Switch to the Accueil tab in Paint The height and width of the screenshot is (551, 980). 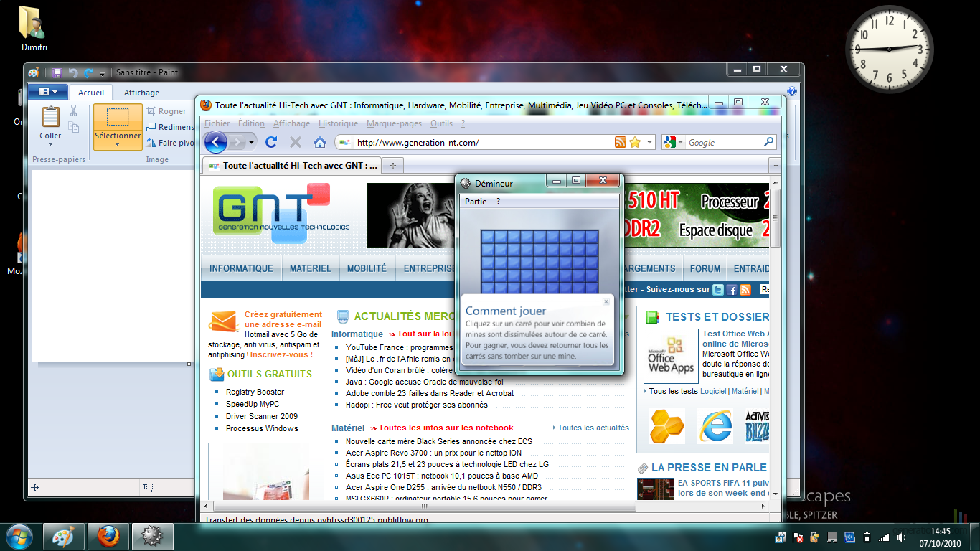[x=91, y=93]
